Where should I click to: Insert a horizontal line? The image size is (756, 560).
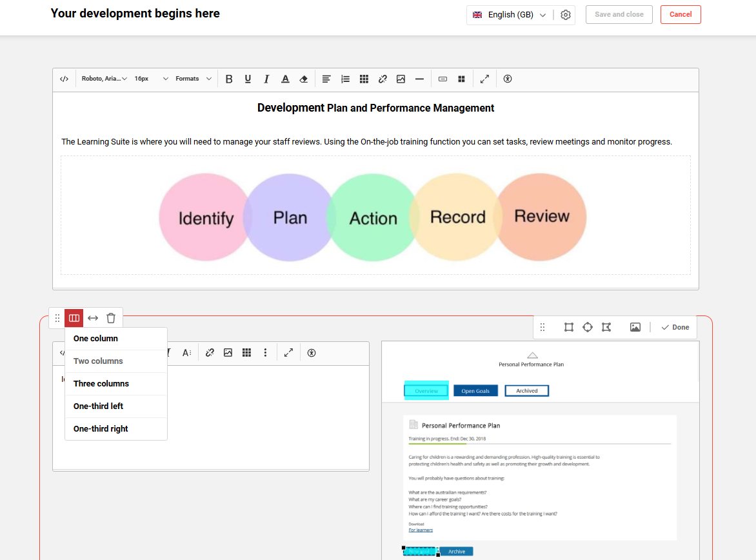[x=419, y=79]
